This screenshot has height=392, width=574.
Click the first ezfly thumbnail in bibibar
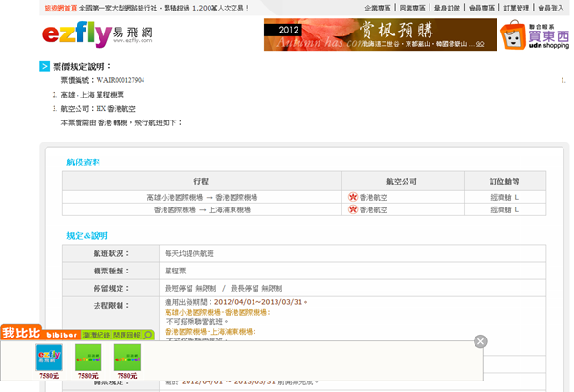[49, 359]
